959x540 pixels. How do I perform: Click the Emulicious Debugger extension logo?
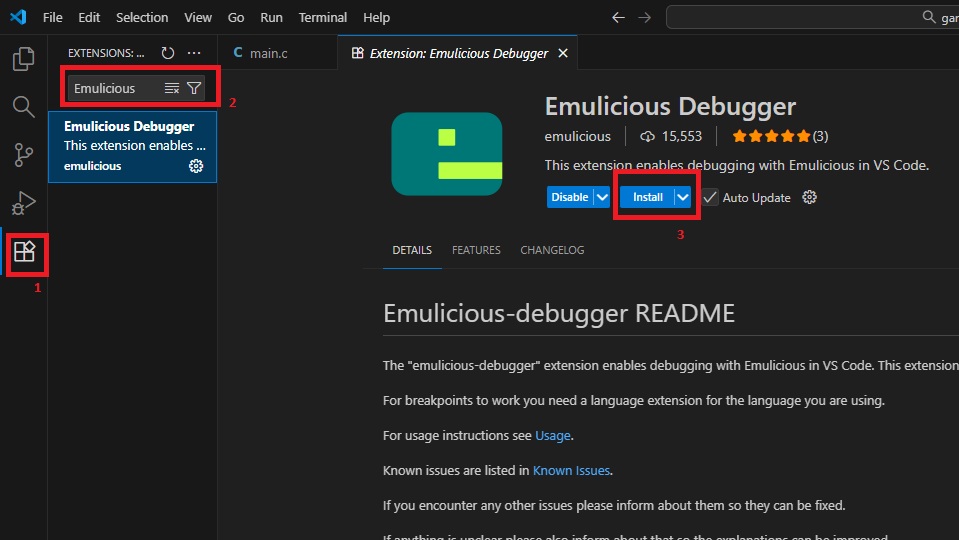pyautogui.click(x=446, y=153)
